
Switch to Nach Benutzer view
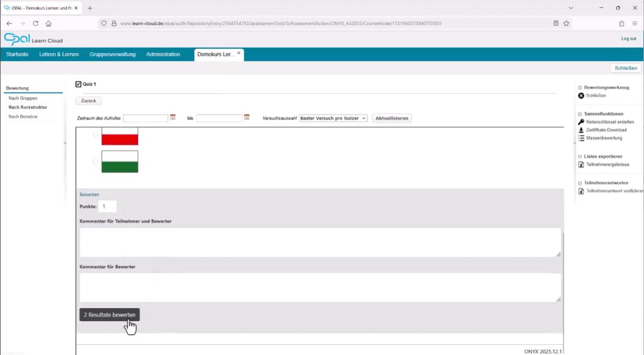23,116
